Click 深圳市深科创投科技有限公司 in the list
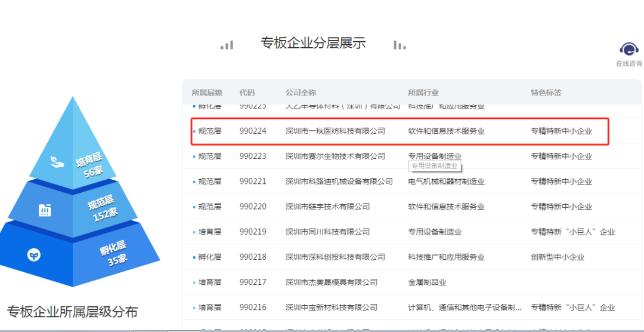Viewport: 644px width, 332px height. 335,257
